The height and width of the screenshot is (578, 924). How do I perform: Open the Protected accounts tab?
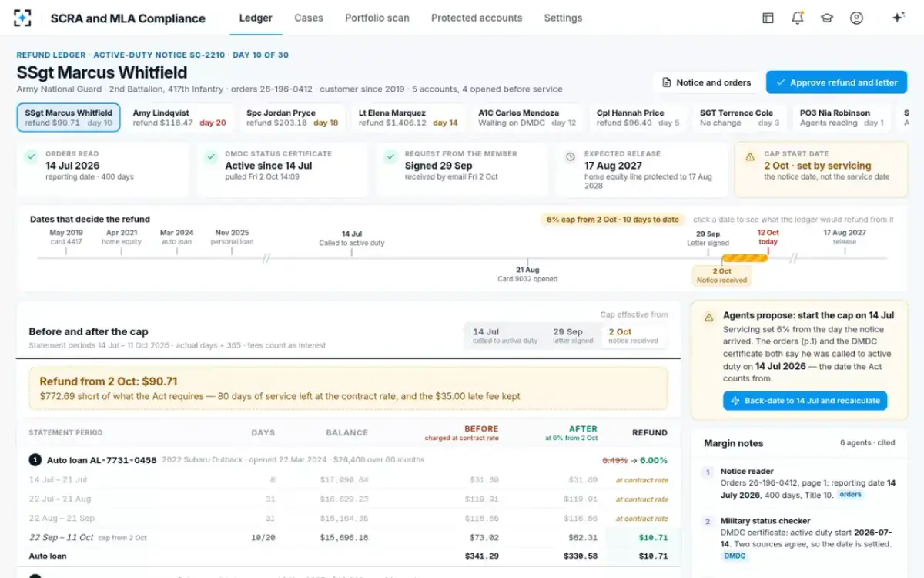coord(477,18)
